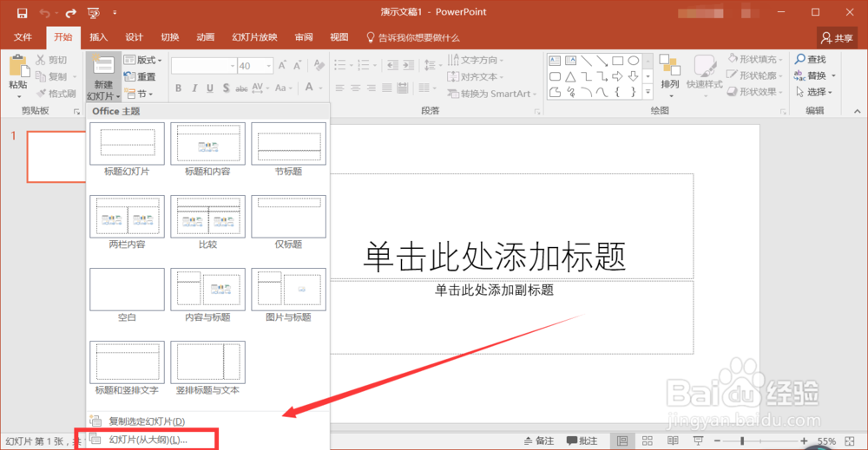Viewport: 868px width, 450px height.
Task: Toggle center paragraph alignment
Action: point(355,88)
